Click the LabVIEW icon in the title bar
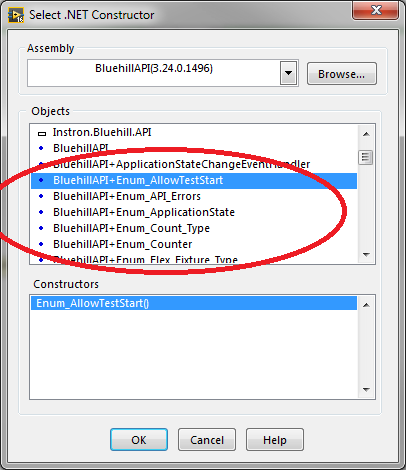 [16, 15]
